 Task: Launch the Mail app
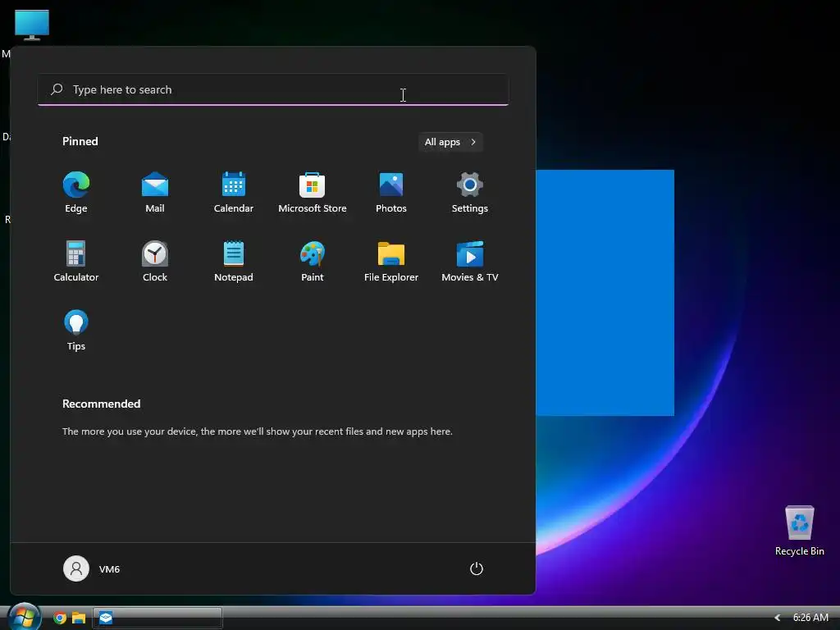(155, 192)
